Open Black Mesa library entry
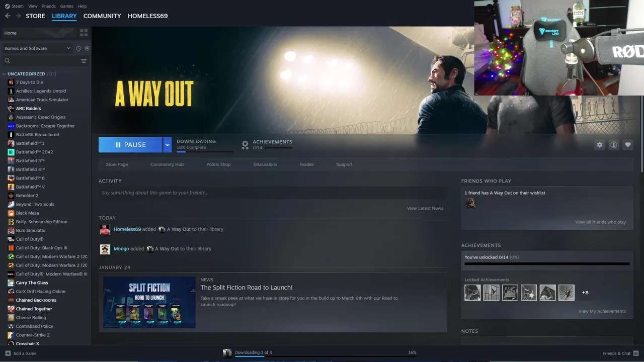Image resolution: width=644 pixels, height=362 pixels. 27,213
